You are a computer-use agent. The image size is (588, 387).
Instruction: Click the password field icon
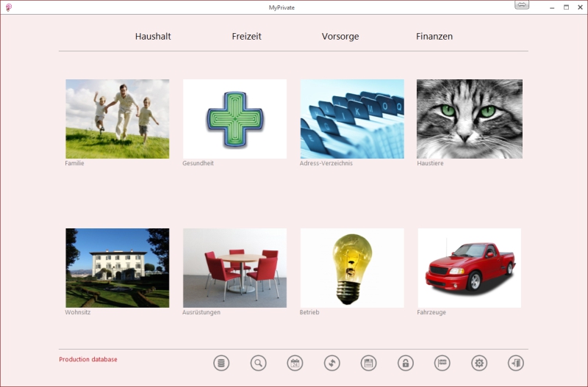point(442,363)
